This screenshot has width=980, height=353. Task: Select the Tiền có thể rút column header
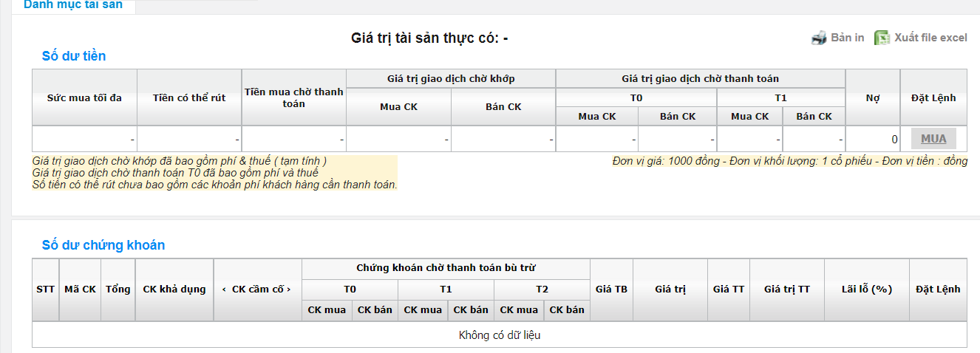(189, 97)
